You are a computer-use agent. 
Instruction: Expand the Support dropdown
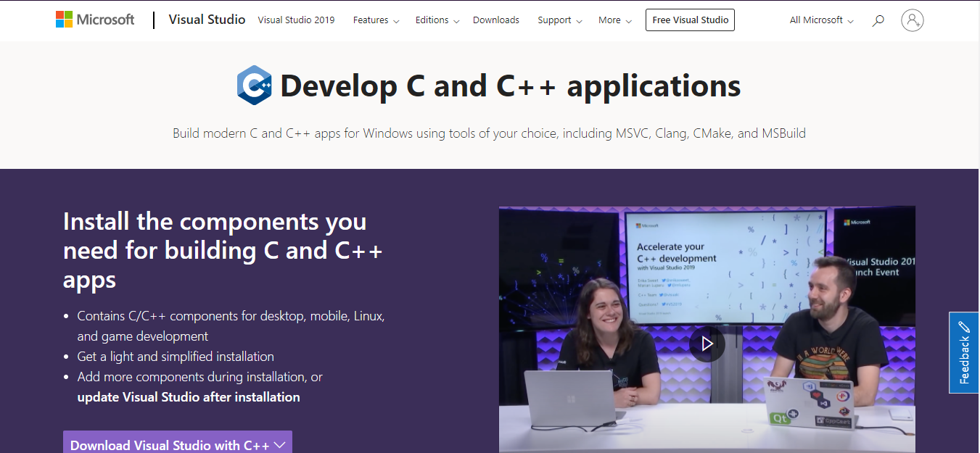click(x=560, y=20)
